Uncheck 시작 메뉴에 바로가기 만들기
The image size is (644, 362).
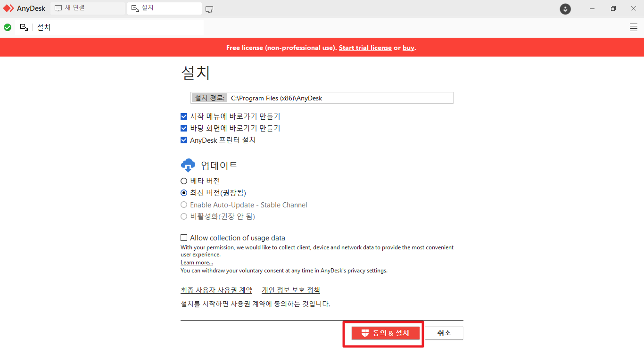(x=184, y=116)
